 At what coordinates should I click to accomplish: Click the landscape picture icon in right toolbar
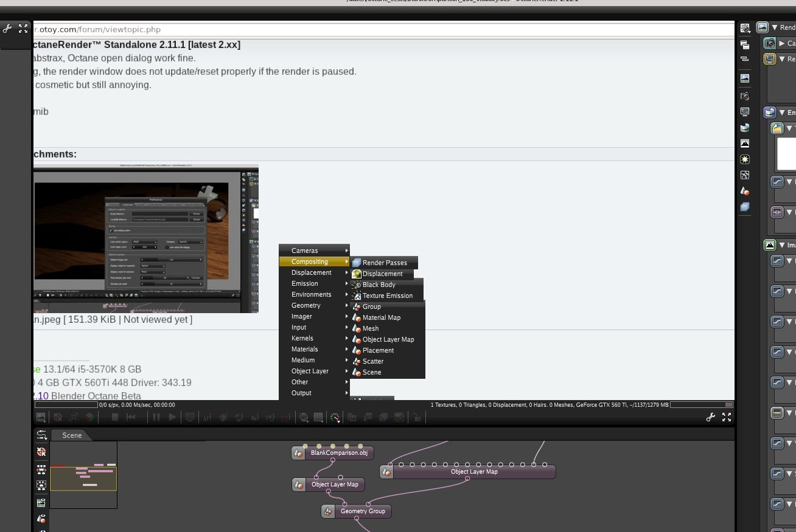[745, 78]
